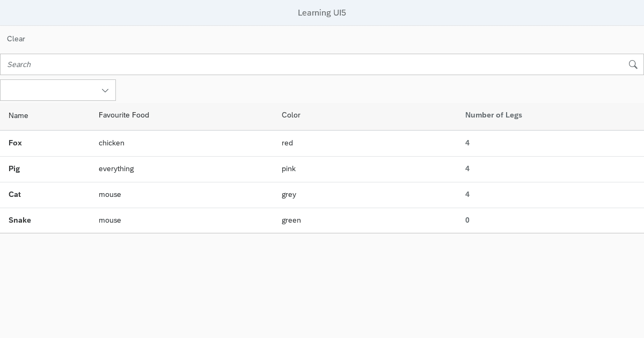Sort by the Favourite Food column header
This screenshot has height=338, width=644.
[124, 115]
